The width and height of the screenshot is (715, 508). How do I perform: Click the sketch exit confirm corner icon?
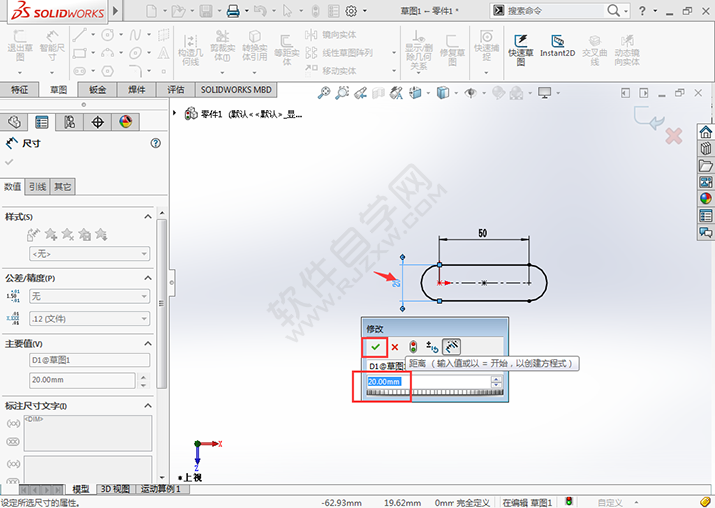click(648, 118)
